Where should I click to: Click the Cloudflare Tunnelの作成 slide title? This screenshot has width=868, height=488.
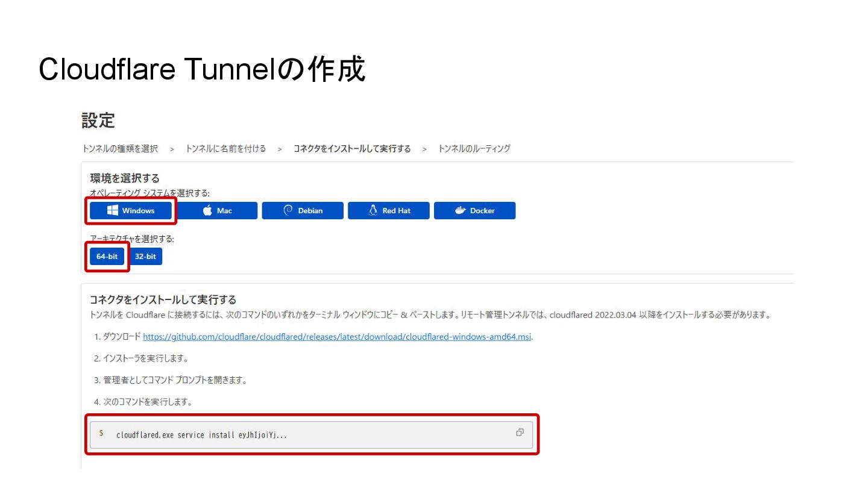pyautogui.click(x=202, y=69)
